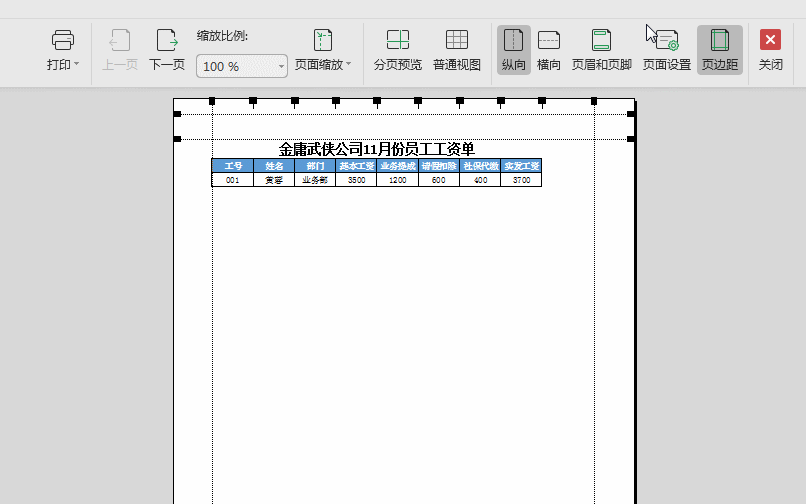Click the 社保代缴 header cell
The image size is (806, 504).
coord(480,166)
